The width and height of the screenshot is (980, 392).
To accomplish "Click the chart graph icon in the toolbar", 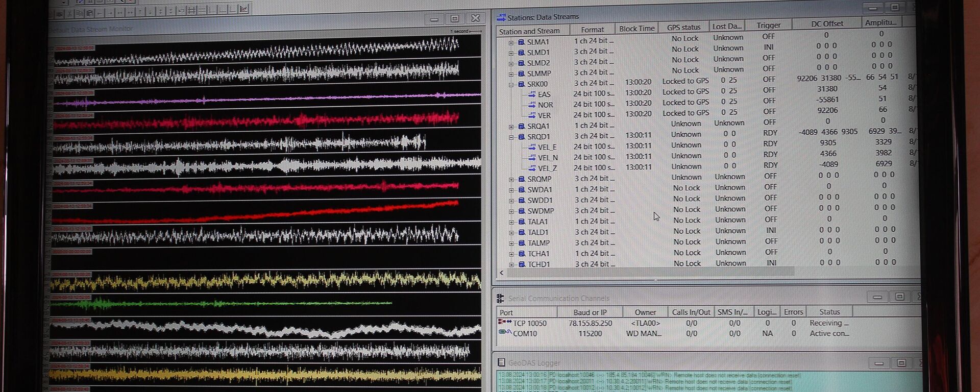I will pos(243,9).
